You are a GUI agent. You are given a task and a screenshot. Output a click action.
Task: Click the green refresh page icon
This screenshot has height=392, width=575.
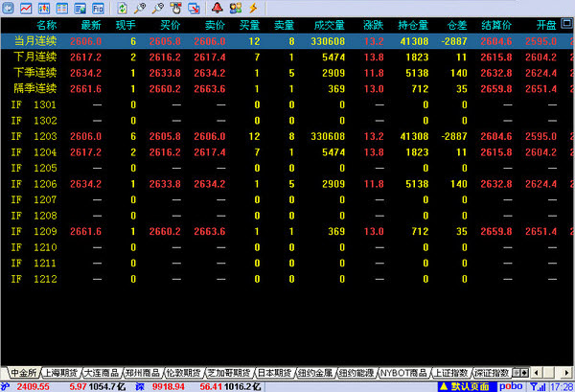click(x=122, y=8)
